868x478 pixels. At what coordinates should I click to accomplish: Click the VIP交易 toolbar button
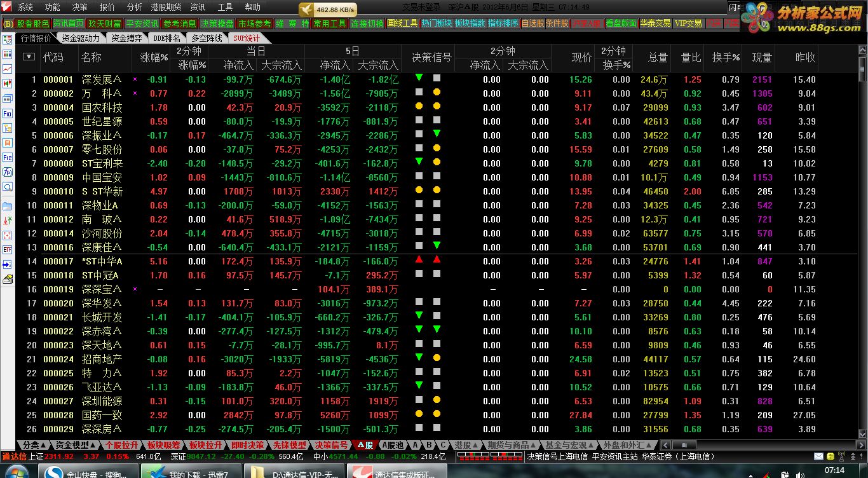click(x=689, y=24)
